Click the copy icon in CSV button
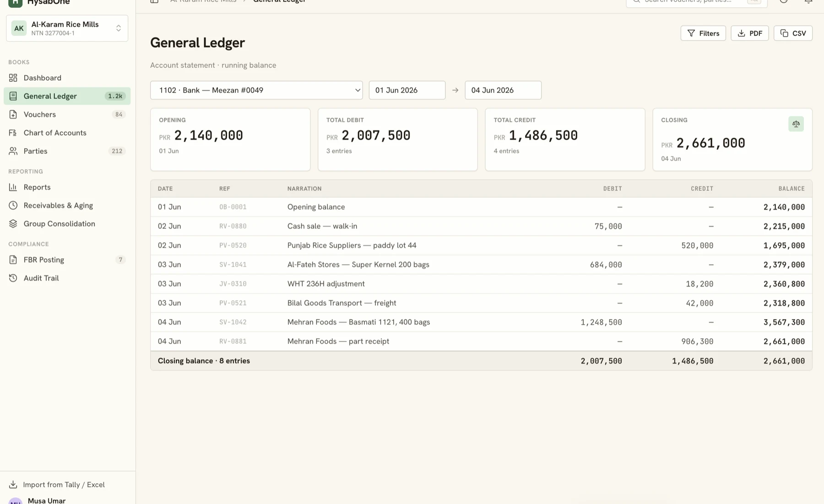 pos(784,33)
